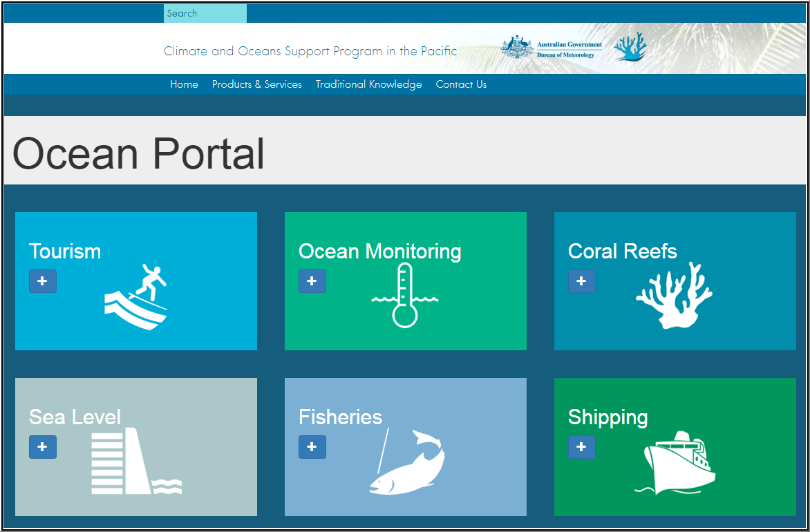Click the blue coral graphic in the header
The image size is (810, 532).
click(630, 48)
